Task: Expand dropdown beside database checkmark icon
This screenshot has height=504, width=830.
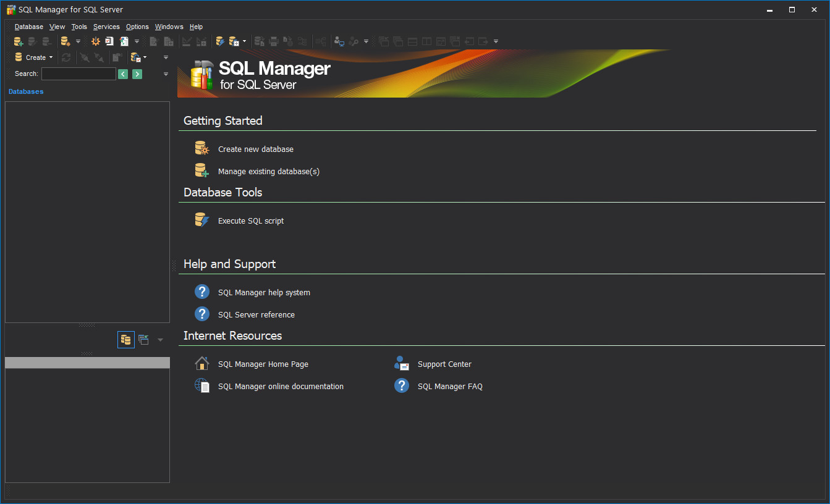Action: tap(145, 57)
